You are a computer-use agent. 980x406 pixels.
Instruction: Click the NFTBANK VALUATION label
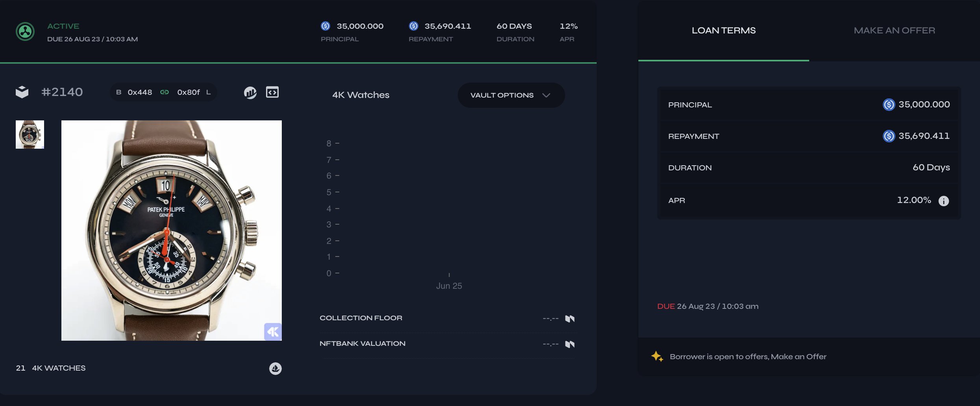coord(362,343)
